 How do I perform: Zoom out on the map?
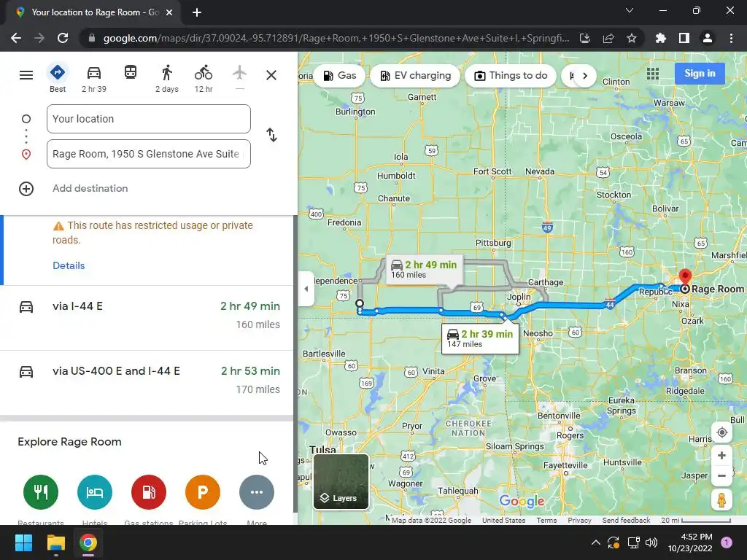(721, 475)
